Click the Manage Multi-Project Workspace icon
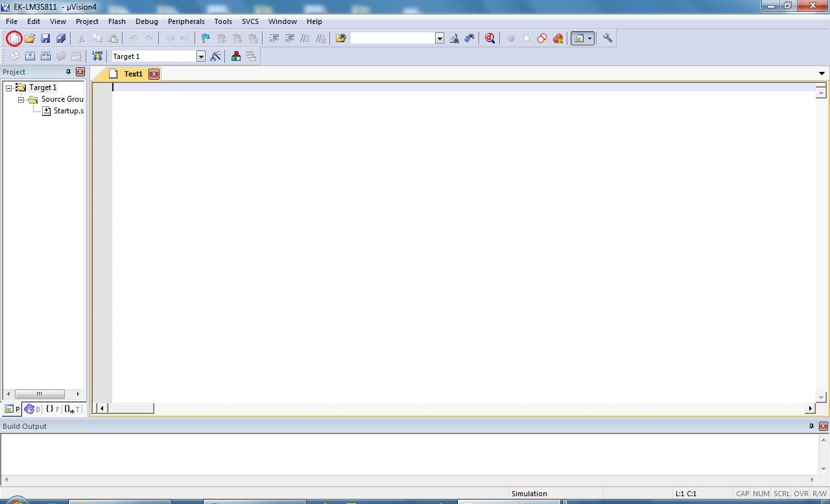Screen dimensions: 830x504 (x=252, y=56)
